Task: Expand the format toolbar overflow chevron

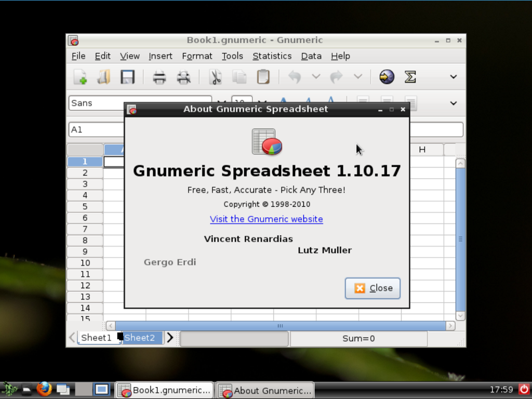Action: click(x=453, y=103)
